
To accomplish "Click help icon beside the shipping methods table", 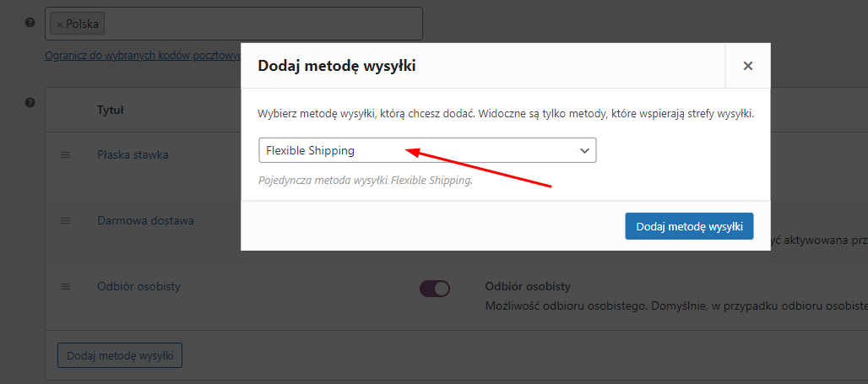I will 30,102.
